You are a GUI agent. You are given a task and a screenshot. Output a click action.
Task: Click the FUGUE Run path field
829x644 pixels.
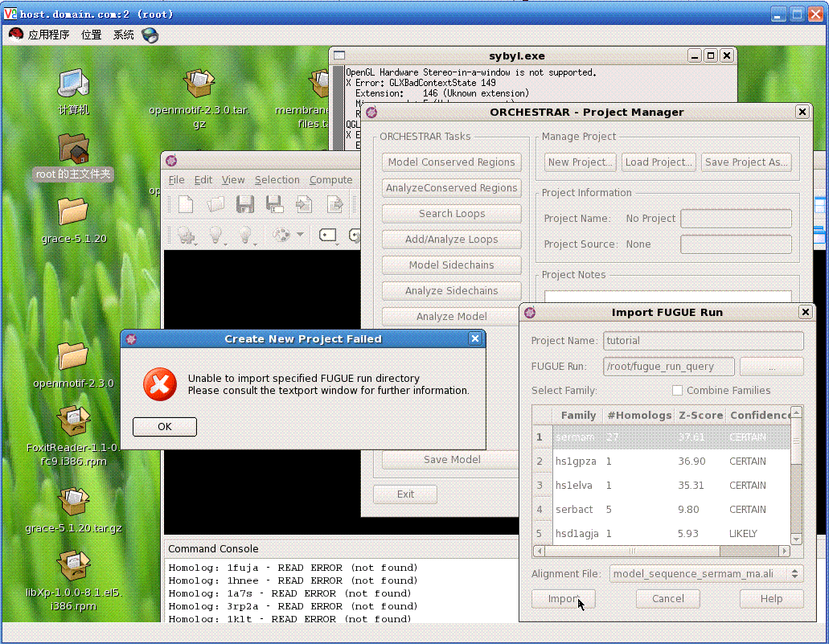tap(669, 367)
